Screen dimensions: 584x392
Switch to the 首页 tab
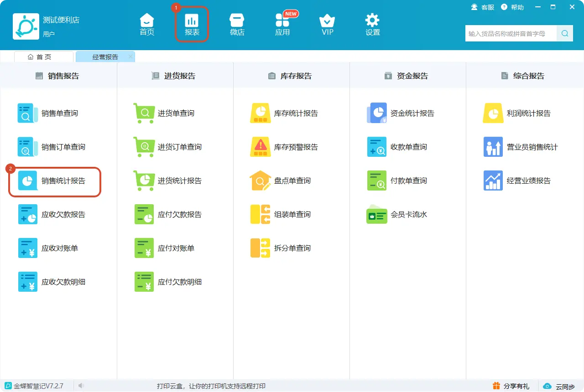(x=44, y=57)
